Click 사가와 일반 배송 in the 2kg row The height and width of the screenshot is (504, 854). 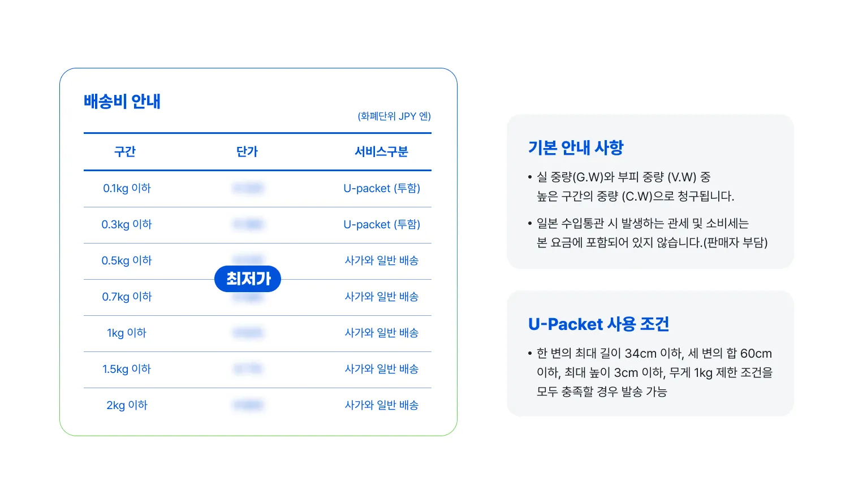coord(382,405)
